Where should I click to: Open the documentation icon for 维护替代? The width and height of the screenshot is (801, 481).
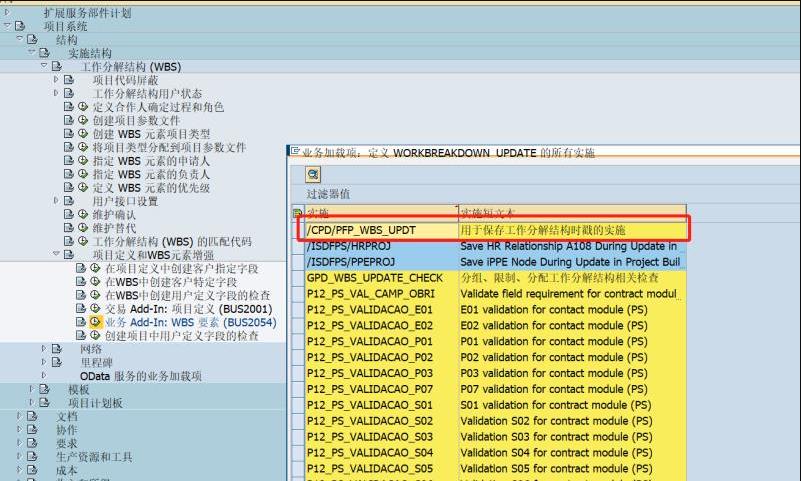69,228
